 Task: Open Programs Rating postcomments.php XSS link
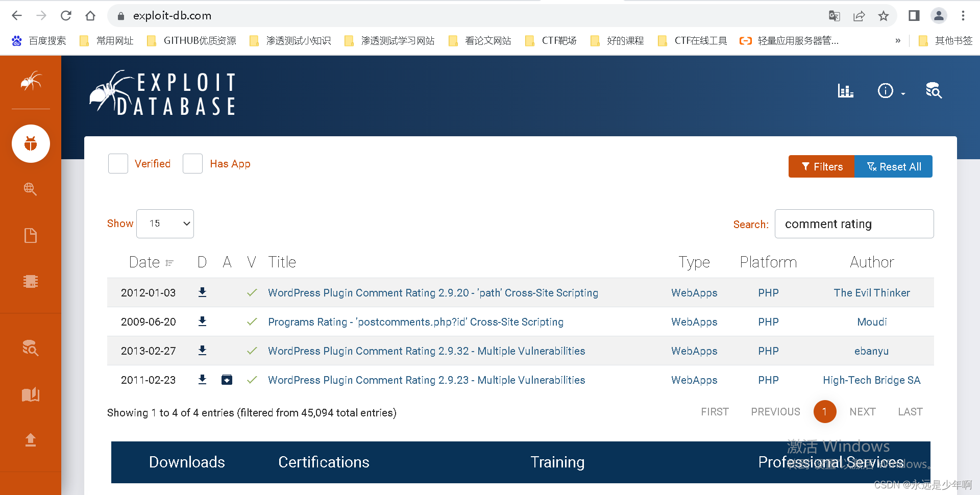click(x=415, y=322)
